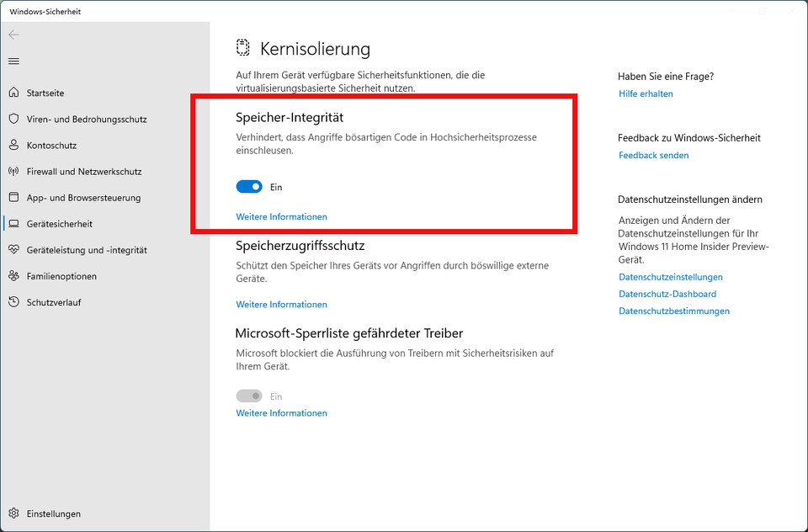Open the Datenschutz-Dashboard
This screenshot has height=532, width=808.
(x=667, y=294)
